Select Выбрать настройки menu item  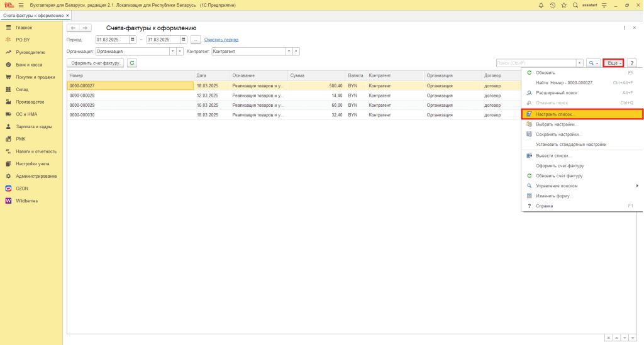click(582, 124)
